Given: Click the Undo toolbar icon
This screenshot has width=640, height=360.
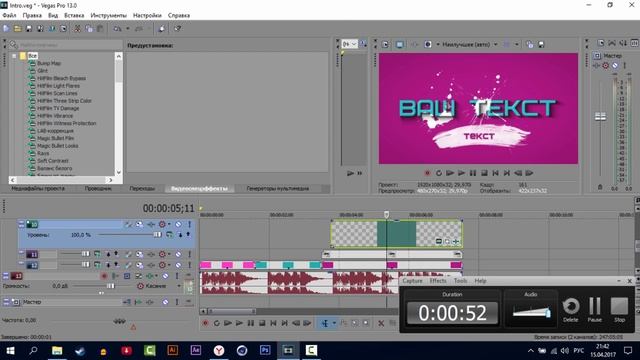Looking at the screenshot, I should click(x=118, y=29).
